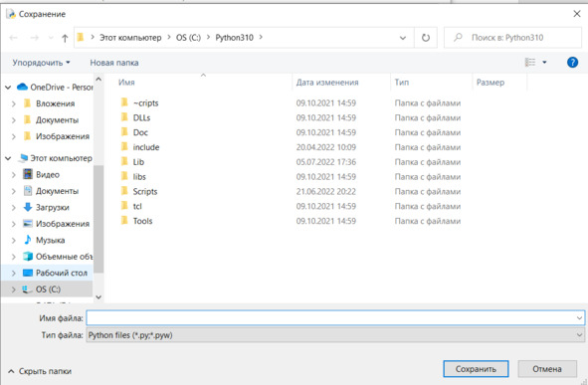This screenshot has width=588, height=385.
Task: Click the search box for Python310
Action: click(x=512, y=38)
